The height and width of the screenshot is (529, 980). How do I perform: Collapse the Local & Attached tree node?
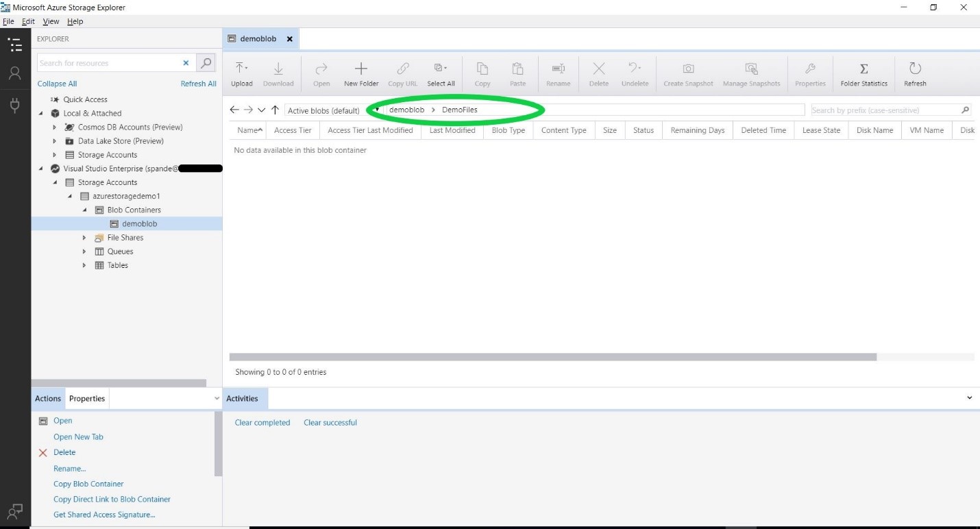pos(40,113)
